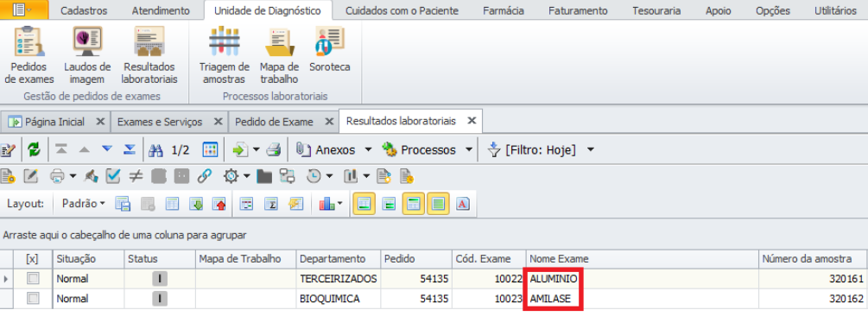Tick checkbox in AMILASE row
Image resolution: width=868 pixels, height=329 pixels.
[x=33, y=299]
